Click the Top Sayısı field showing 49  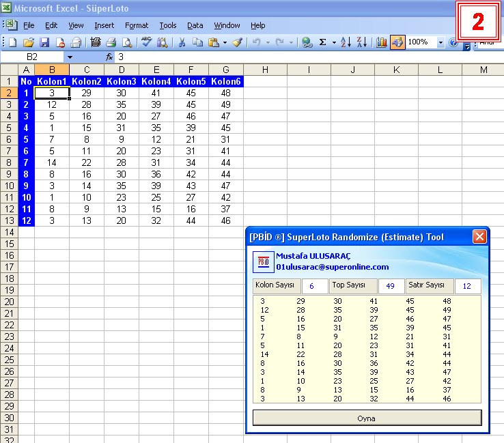point(391,286)
